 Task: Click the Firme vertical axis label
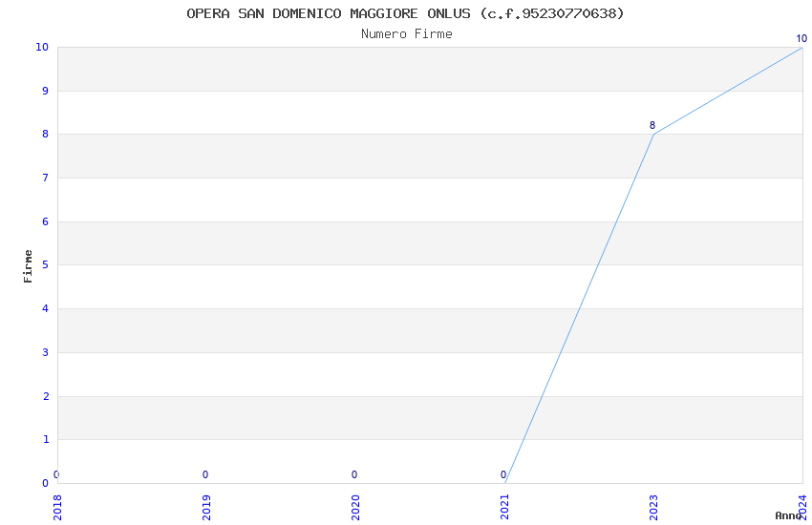[x=28, y=266]
